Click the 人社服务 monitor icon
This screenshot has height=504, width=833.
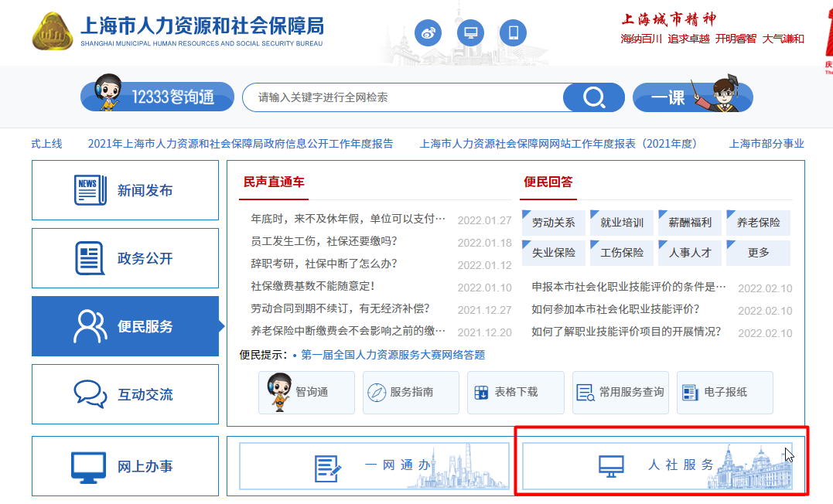(611, 466)
